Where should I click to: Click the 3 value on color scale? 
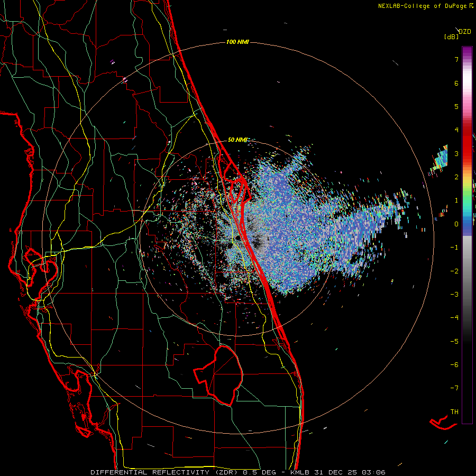[456, 153]
